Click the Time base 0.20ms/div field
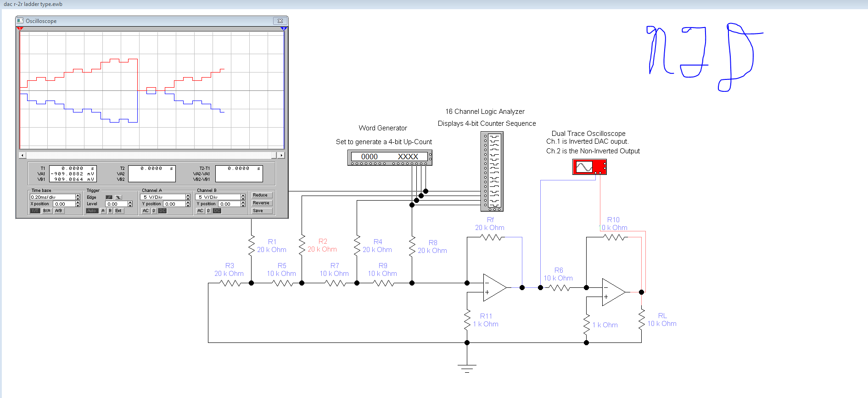 click(x=52, y=197)
